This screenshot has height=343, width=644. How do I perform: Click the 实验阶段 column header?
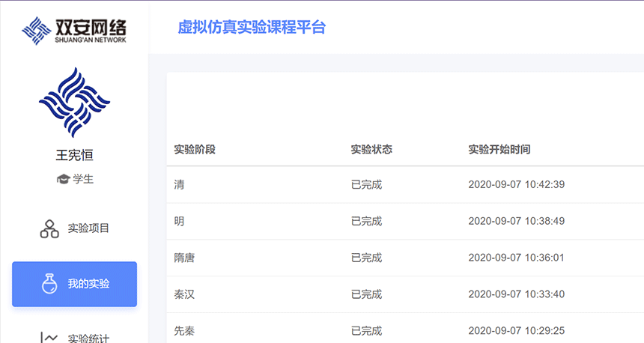pyautogui.click(x=195, y=150)
